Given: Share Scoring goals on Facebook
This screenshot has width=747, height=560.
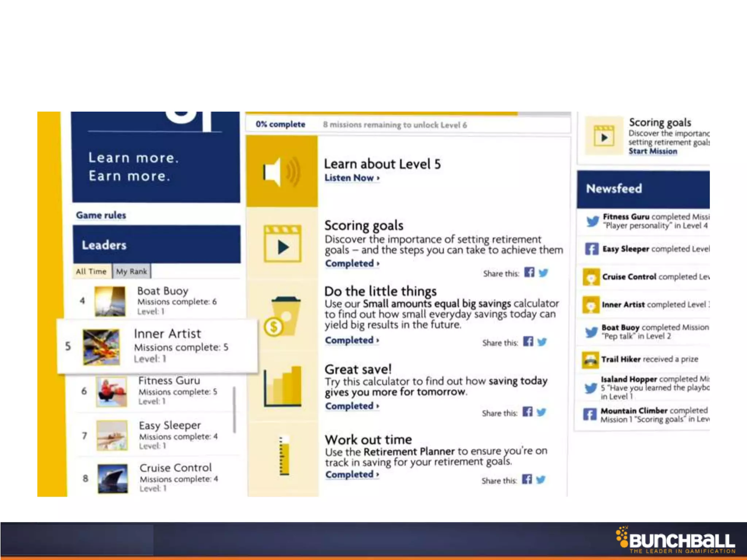Looking at the screenshot, I should pos(529,272).
